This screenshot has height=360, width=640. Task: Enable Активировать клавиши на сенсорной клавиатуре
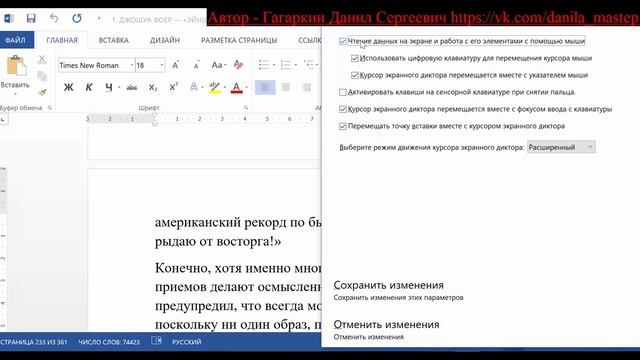tap(343, 92)
